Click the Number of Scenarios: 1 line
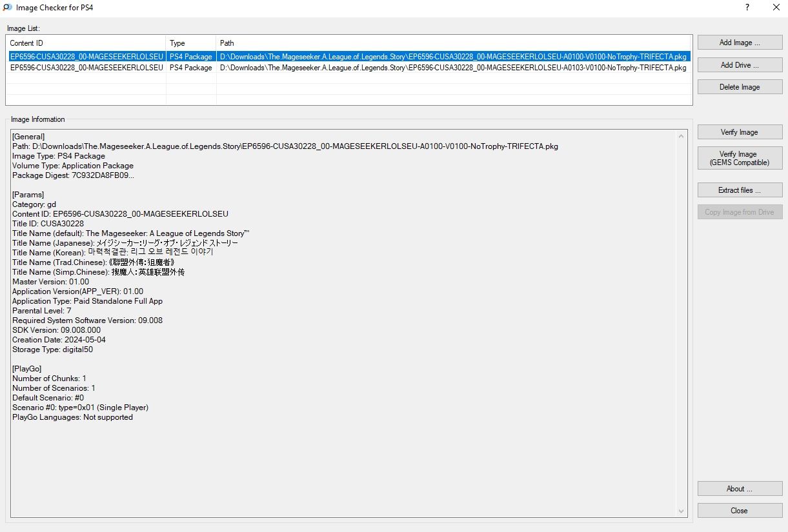 (x=54, y=388)
